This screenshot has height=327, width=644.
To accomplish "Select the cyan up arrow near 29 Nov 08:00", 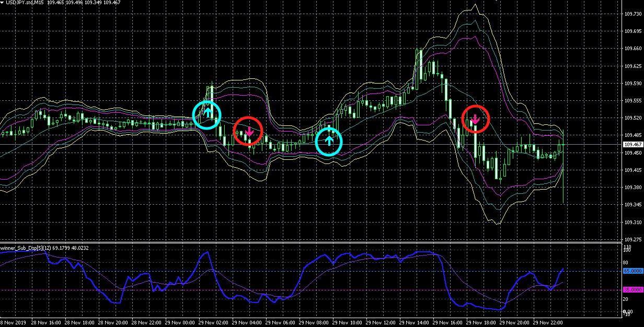I will [x=329, y=140].
